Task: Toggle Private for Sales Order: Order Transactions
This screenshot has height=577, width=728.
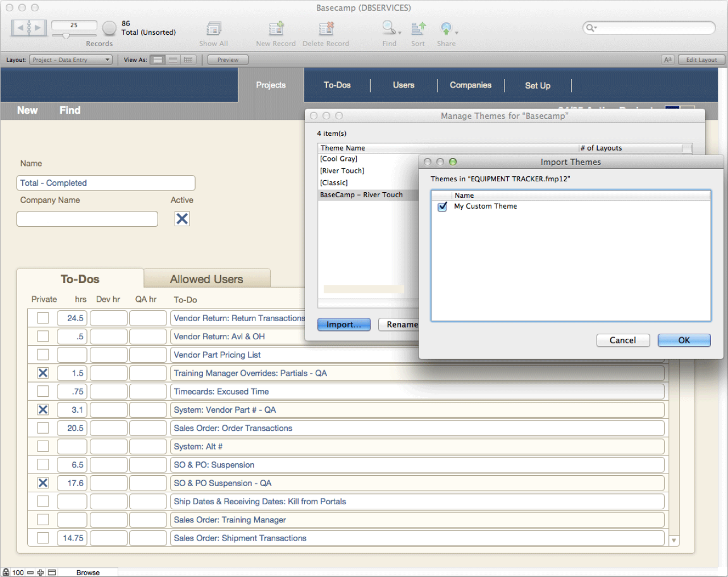Action: (43, 428)
